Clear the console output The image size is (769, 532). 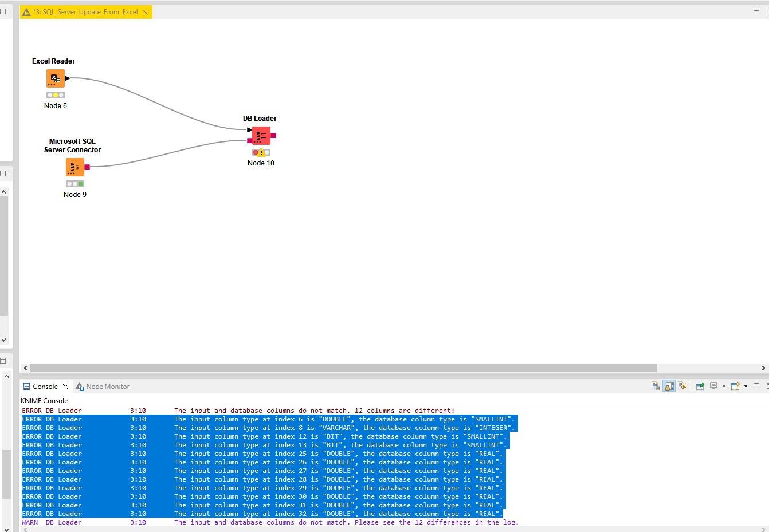[x=656, y=386]
